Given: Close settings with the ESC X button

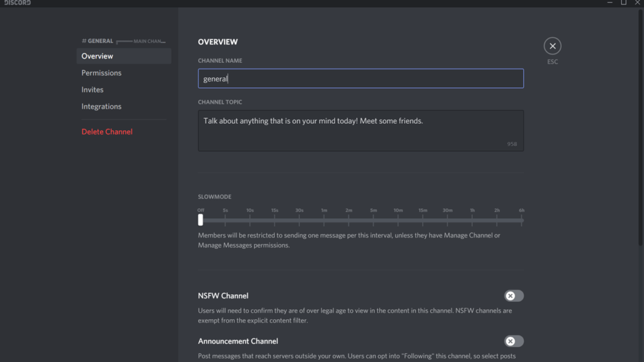Looking at the screenshot, I should coord(552,46).
